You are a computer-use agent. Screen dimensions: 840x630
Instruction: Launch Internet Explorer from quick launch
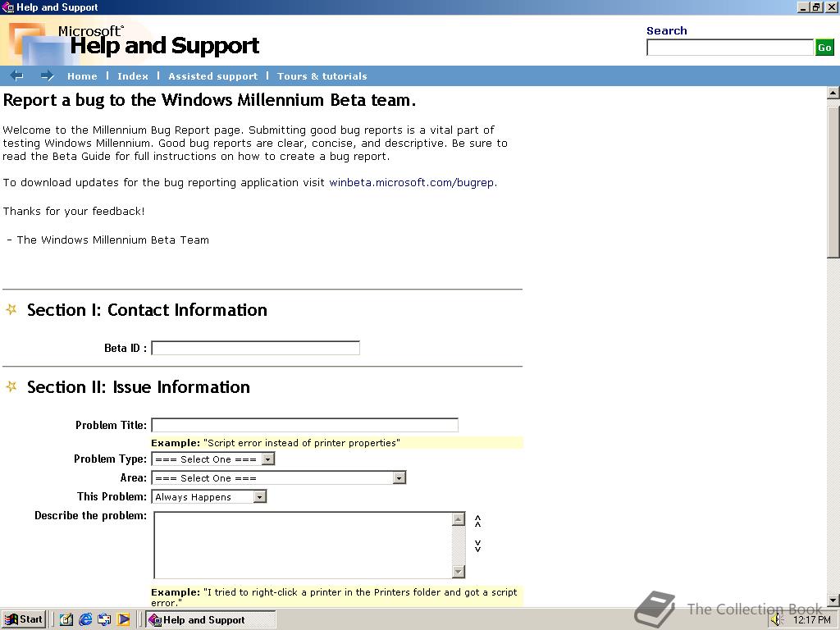(x=85, y=620)
